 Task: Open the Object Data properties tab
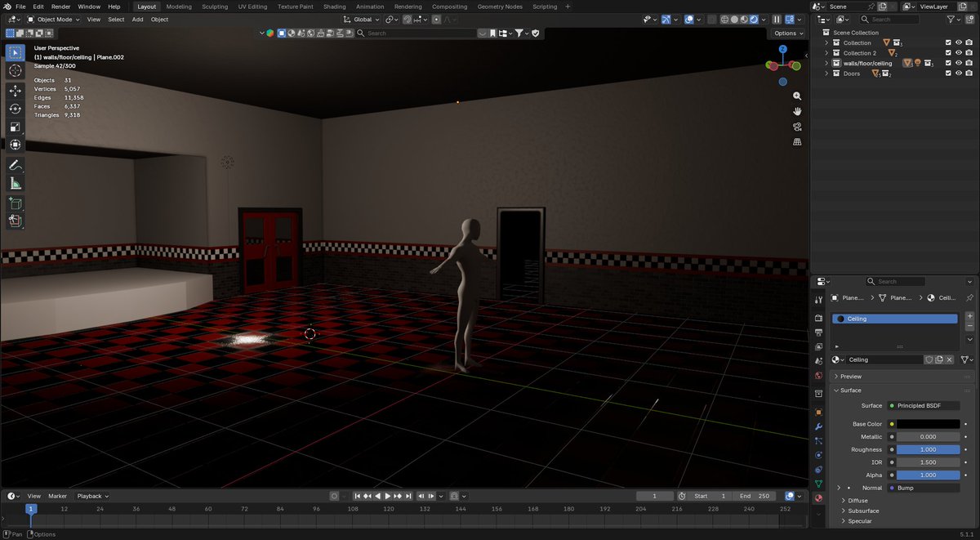click(818, 484)
